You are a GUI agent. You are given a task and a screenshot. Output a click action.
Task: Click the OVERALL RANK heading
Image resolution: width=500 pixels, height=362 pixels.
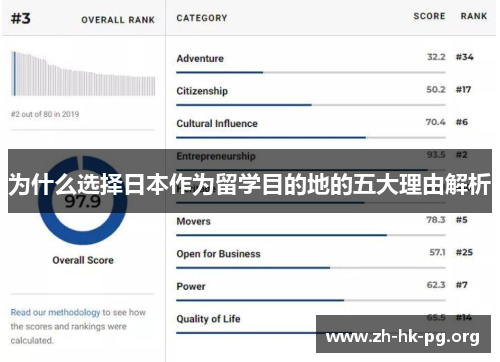pos(118,20)
